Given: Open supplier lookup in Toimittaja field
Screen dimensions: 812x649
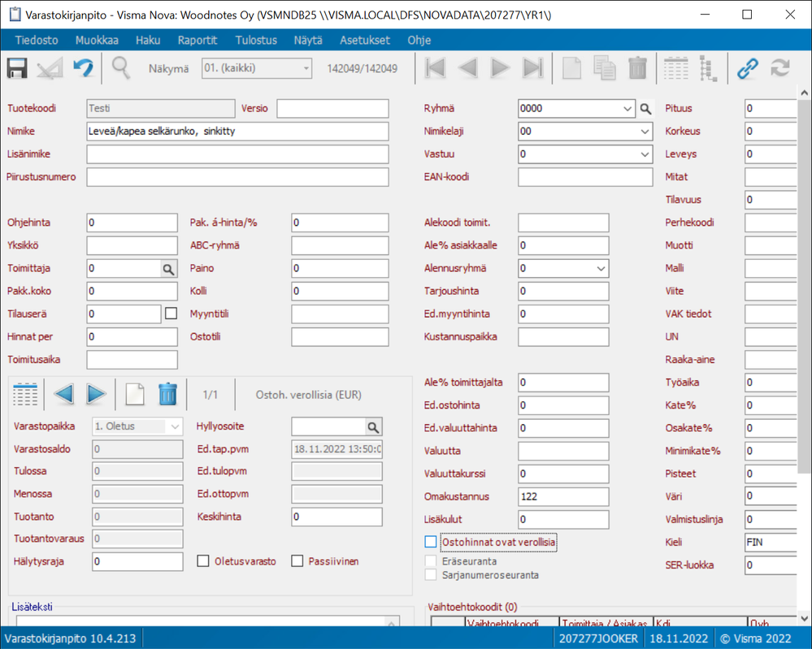Looking at the screenshot, I should click(x=168, y=269).
